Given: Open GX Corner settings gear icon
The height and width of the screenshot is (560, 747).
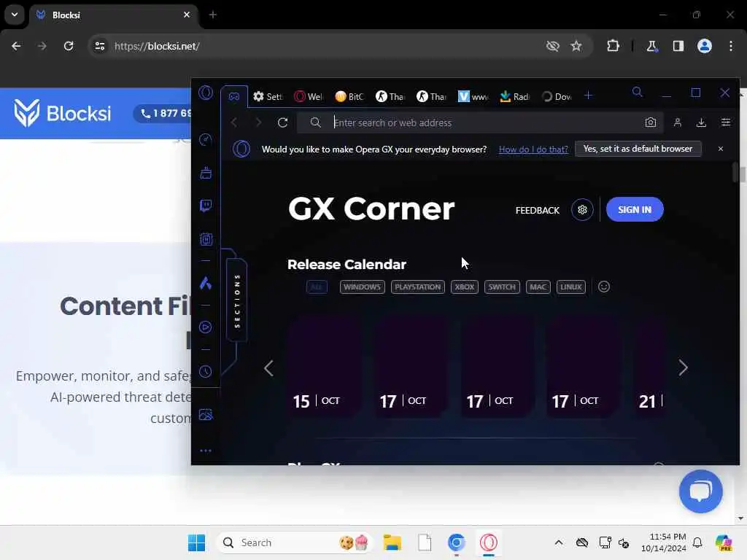Looking at the screenshot, I should tap(582, 209).
